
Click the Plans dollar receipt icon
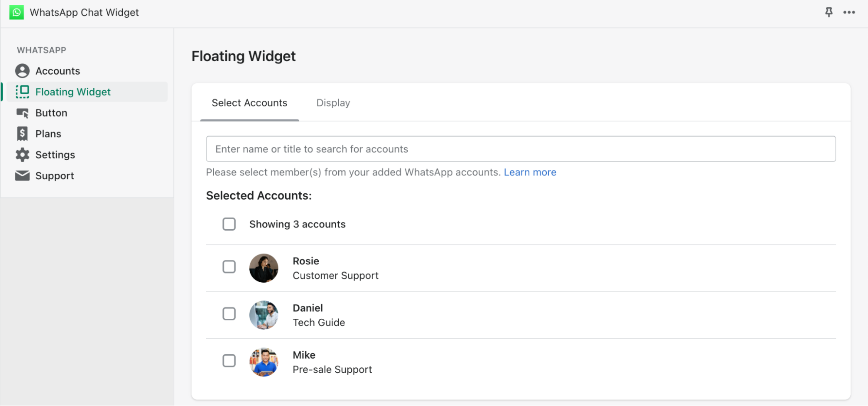pos(22,134)
